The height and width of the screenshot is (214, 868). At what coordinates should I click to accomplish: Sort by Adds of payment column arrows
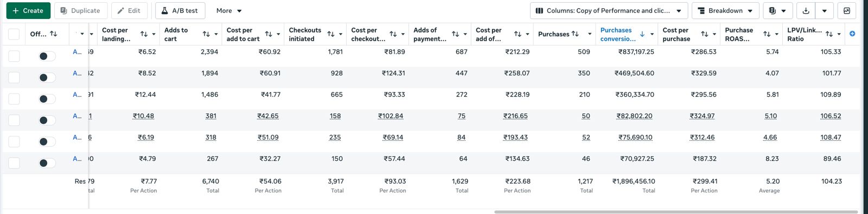click(x=456, y=34)
